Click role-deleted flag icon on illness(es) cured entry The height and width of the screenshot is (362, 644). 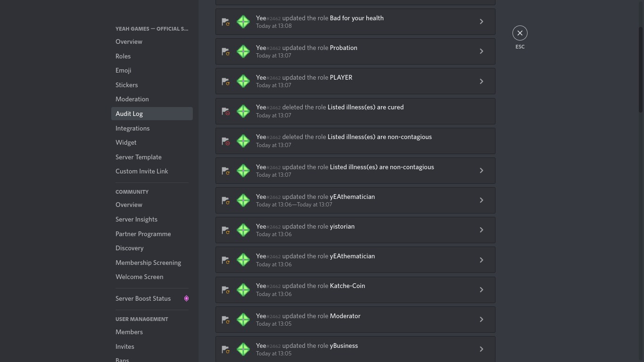pos(225,111)
